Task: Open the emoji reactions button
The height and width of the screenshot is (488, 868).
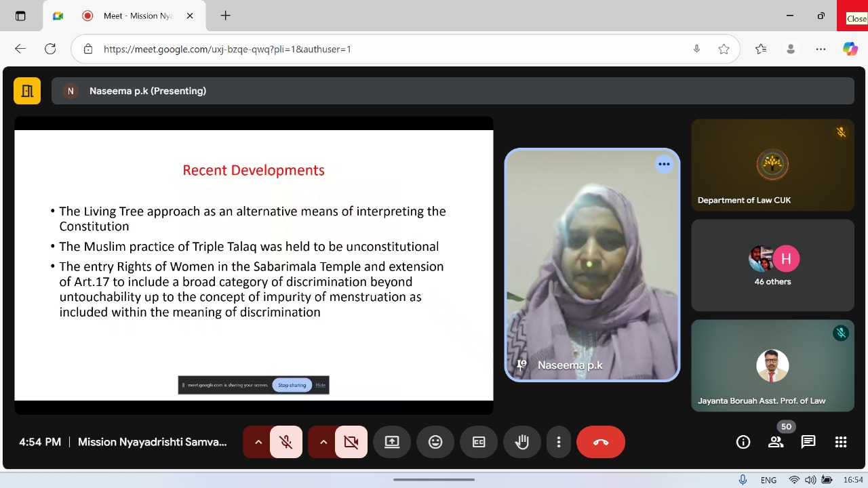Action: [435, 442]
